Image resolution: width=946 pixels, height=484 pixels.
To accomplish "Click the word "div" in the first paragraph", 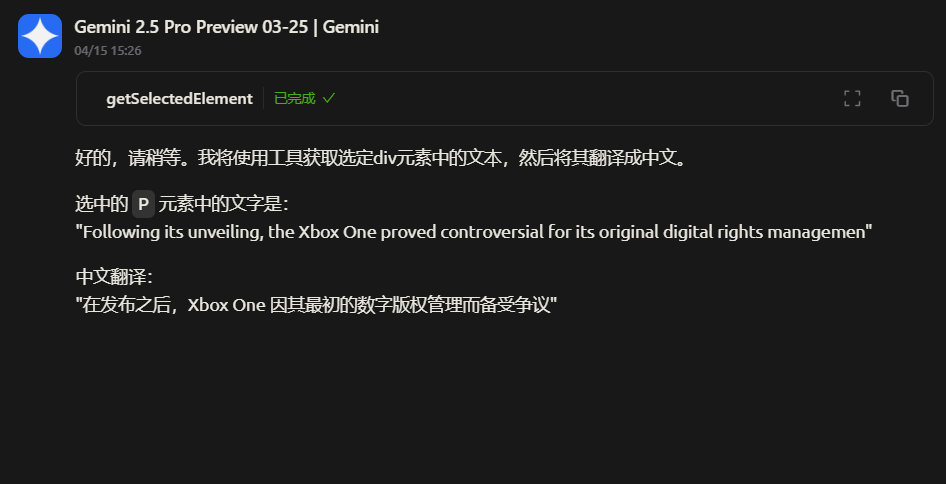I will click(x=384, y=159).
